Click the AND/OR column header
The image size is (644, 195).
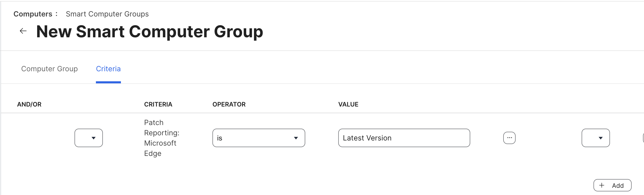click(29, 104)
